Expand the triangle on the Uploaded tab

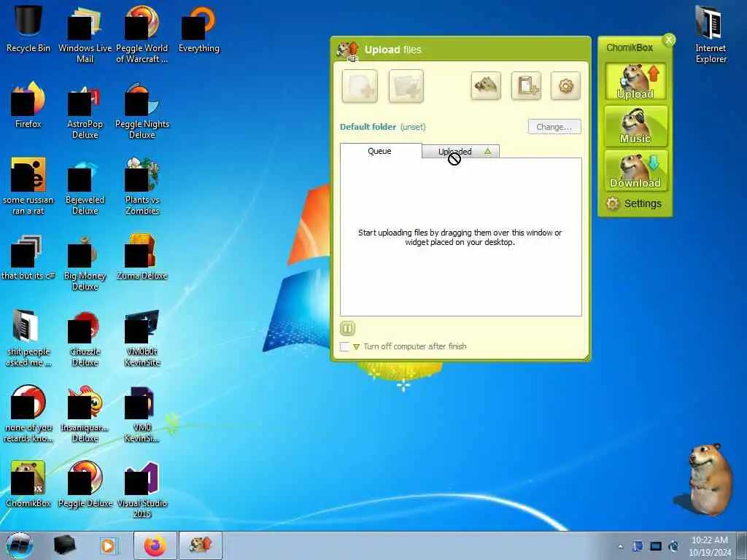(x=487, y=151)
